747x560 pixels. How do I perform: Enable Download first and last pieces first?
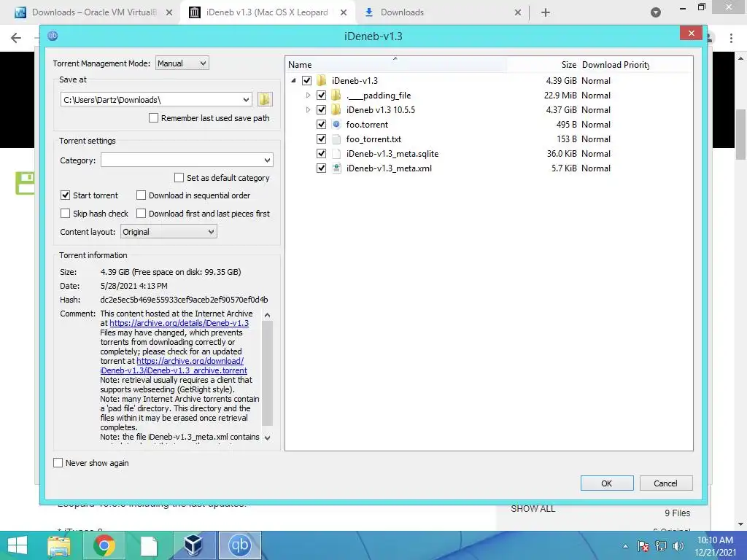point(141,214)
